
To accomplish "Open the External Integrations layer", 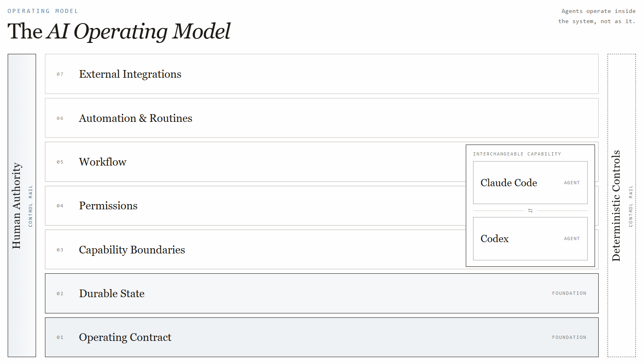I will [322, 74].
